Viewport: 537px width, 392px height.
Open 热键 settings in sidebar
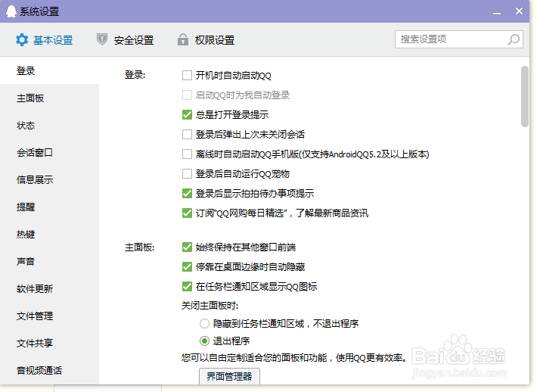point(49,235)
